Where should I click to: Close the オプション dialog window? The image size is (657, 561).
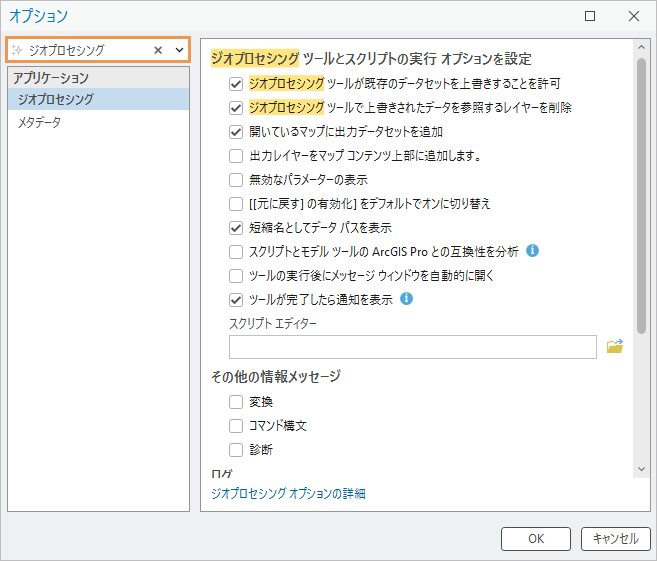[634, 16]
